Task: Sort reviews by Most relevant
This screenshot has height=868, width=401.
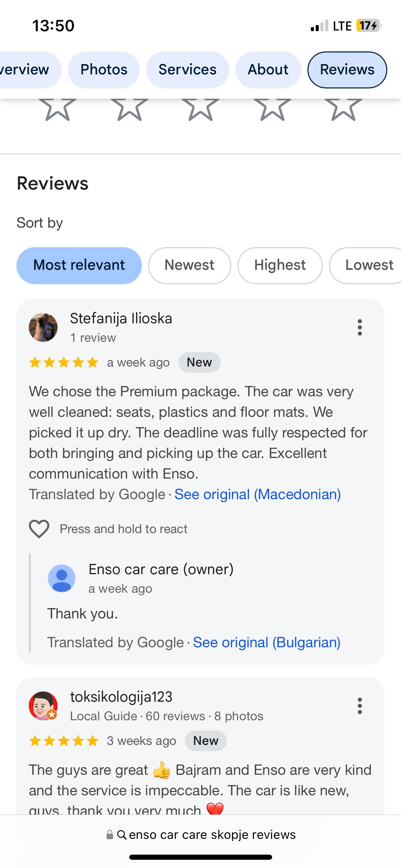Action: click(79, 265)
